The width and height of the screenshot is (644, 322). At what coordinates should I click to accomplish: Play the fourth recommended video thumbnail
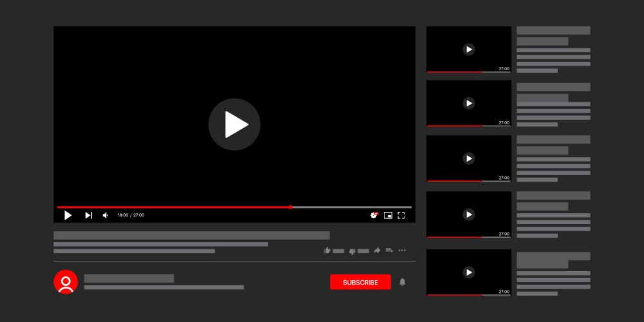click(469, 214)
